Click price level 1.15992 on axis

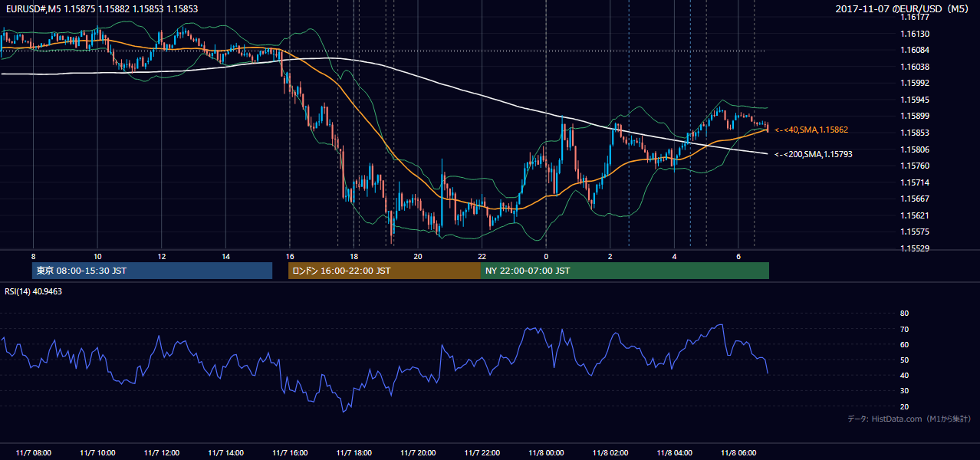point(915,83)
